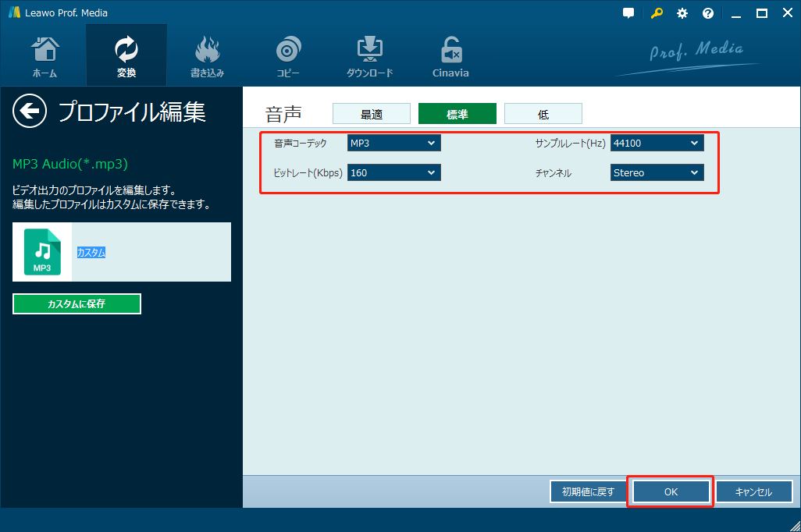Image resolution: width=801 pixels, height=532 pixels.
Task: Click the カスタムに保存 button
Action: (x=77, y=303)
